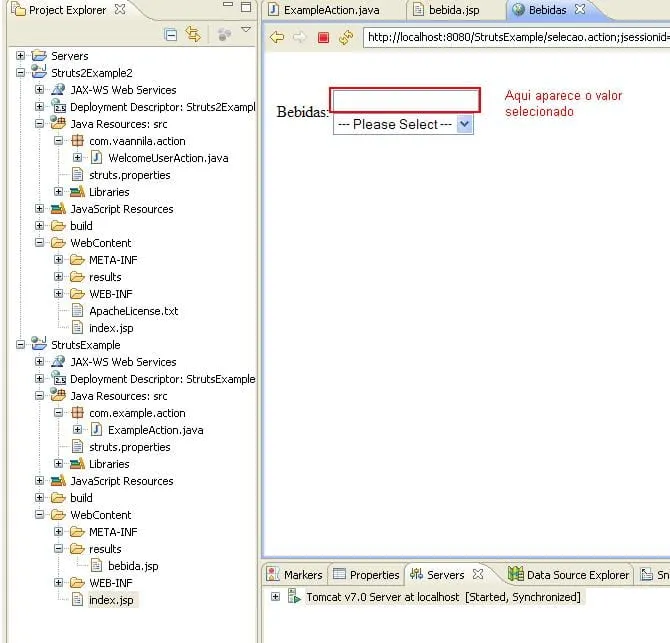Expand the Servers project node
This screenshot has width=670, height=643.
click(21, 56)
